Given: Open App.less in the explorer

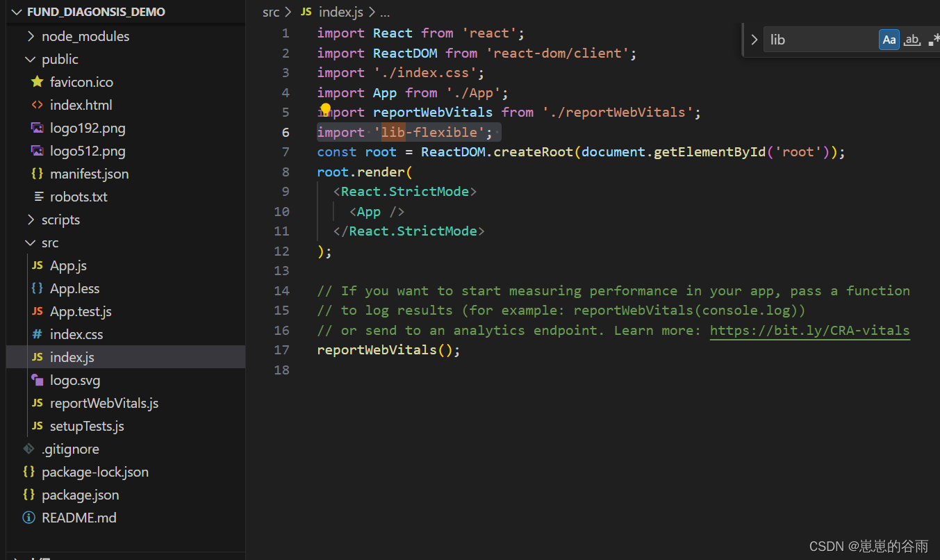Looking at the screenshot, I should point(74,288).
